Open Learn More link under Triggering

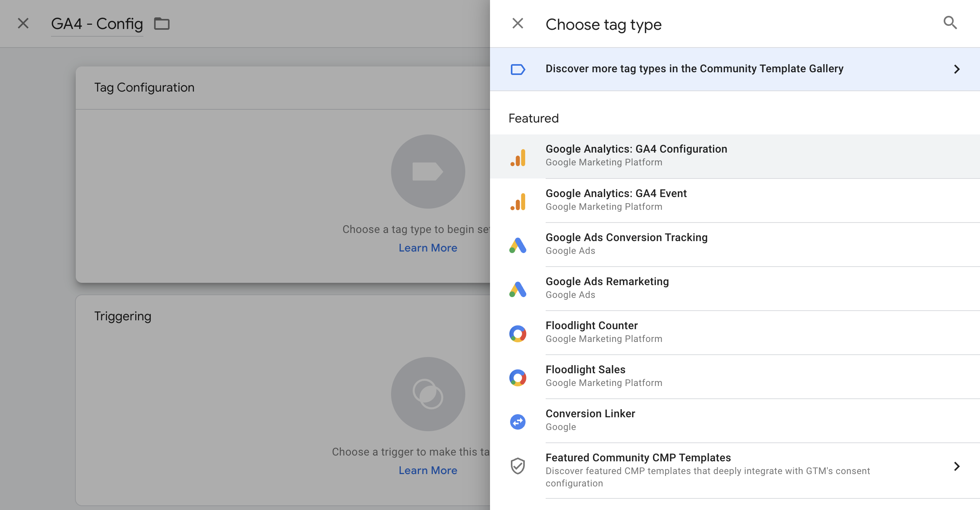pyautogui.click(x=428, y=471)
